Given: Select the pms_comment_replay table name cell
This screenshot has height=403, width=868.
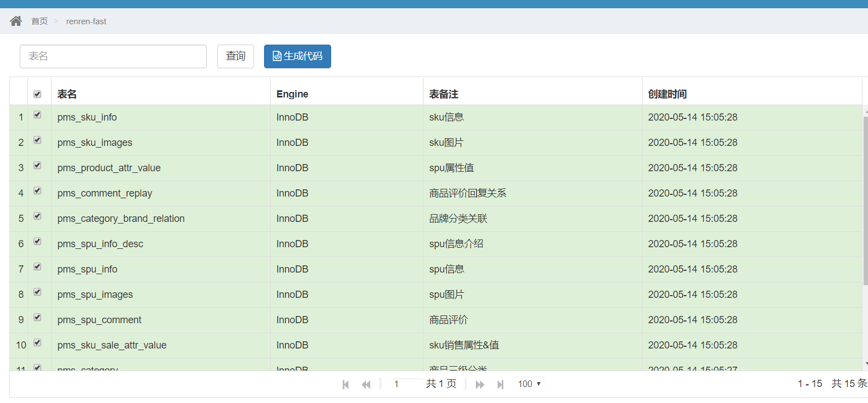Looking at the screenshot, I should pyautogui.click(x=161, y=193).
